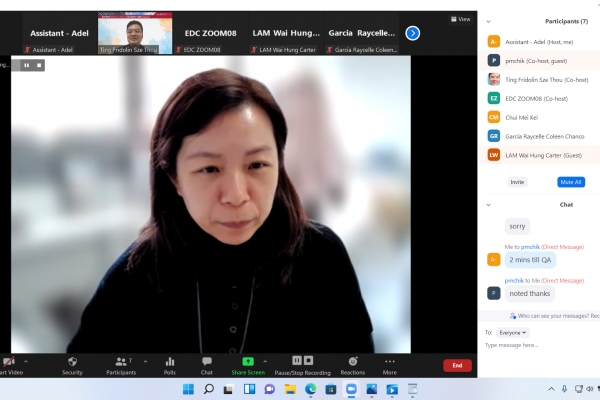Show hidden system tray icons
Viewport: 600px width, 400px height.
coord(551,389)
